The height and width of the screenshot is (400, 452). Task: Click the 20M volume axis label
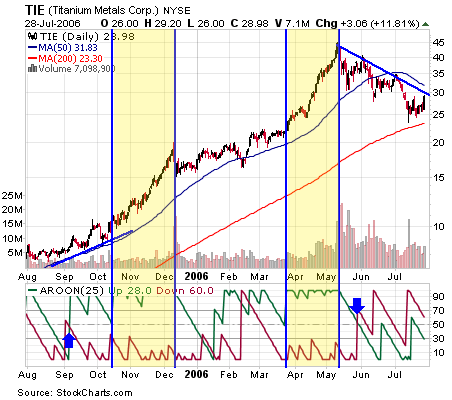(12, 210)
